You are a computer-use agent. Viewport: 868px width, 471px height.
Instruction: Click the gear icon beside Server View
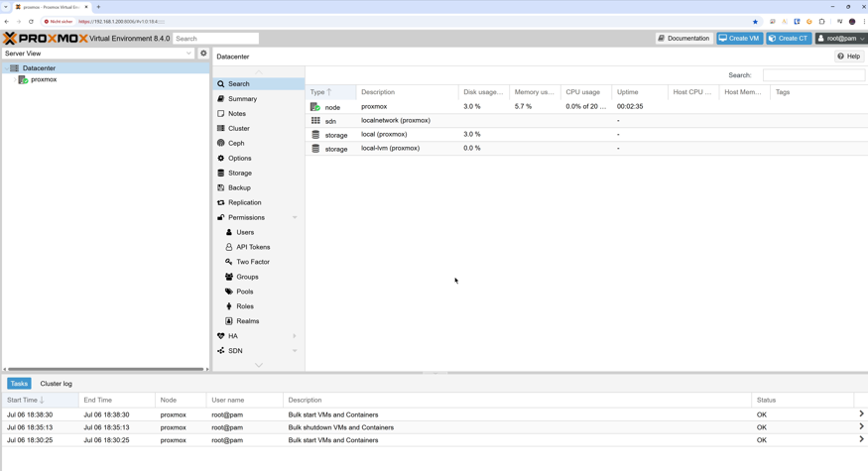203,54
